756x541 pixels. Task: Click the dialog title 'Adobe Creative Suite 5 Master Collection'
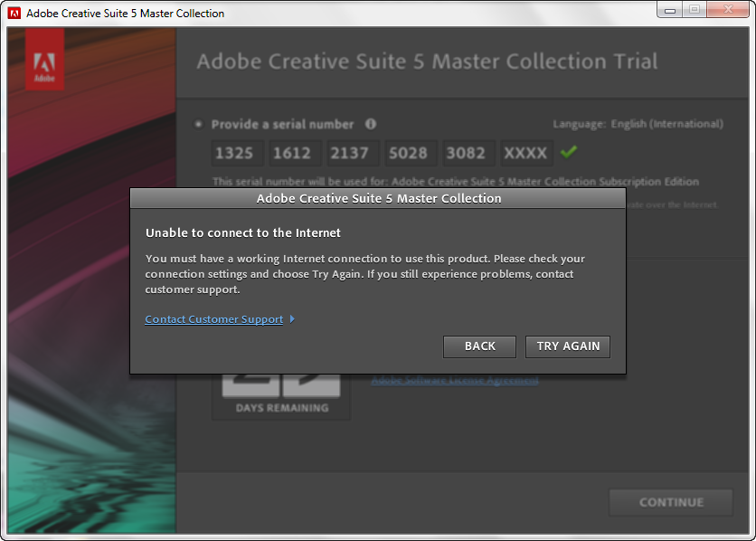tap(379, 199)
